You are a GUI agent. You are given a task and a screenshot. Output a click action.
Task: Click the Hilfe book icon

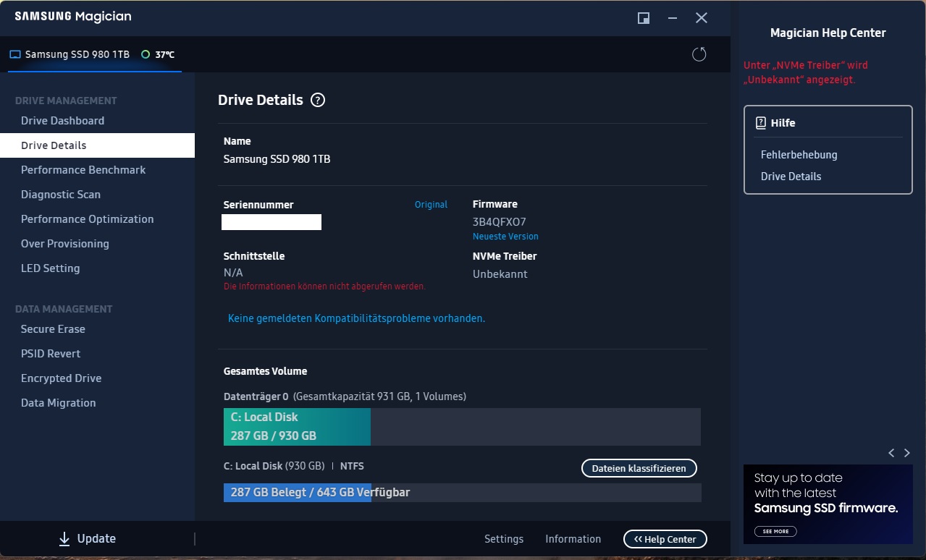coord(761,123)
